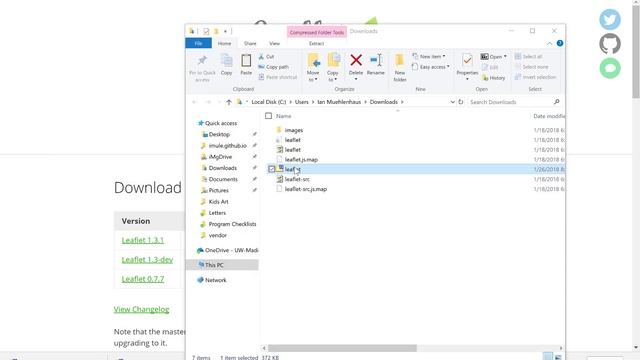Click Invert selection in ribbon
The width and height of the screenshot is (640, 360).
point(535,77)
